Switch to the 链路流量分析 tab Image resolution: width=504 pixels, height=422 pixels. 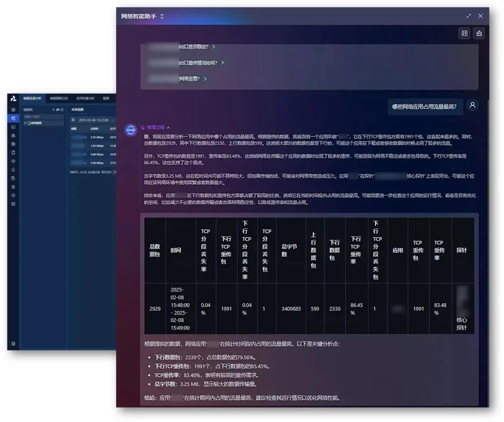(33, 98)
